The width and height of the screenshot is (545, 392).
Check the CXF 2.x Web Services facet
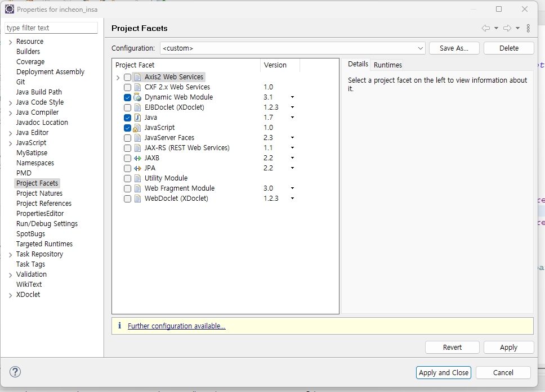click(128, 87)
